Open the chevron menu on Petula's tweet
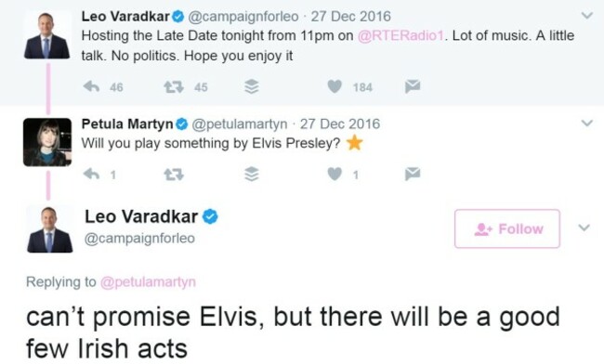 [586, 123]
